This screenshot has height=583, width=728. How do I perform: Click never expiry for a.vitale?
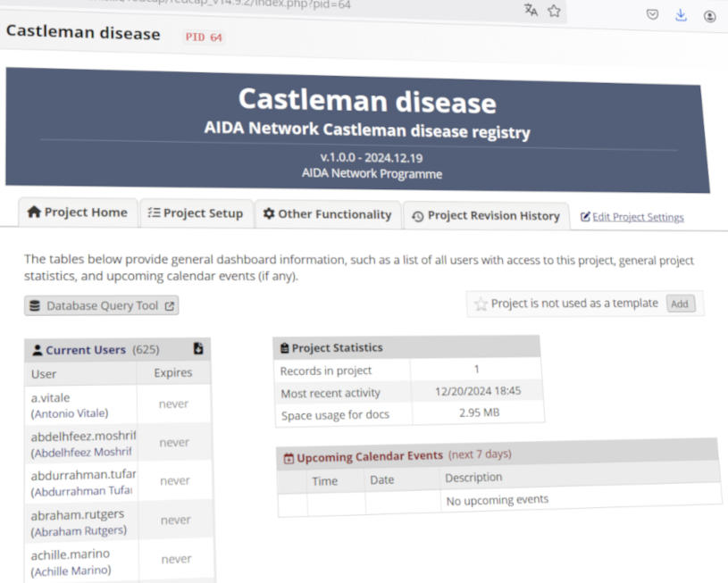click(x=173, y=404)
